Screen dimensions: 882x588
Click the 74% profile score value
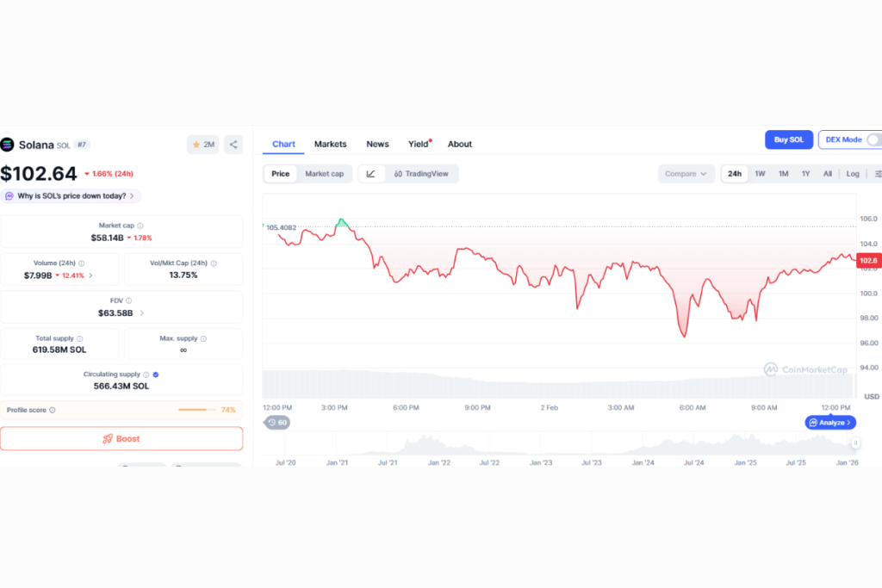(x=228, y=410)
